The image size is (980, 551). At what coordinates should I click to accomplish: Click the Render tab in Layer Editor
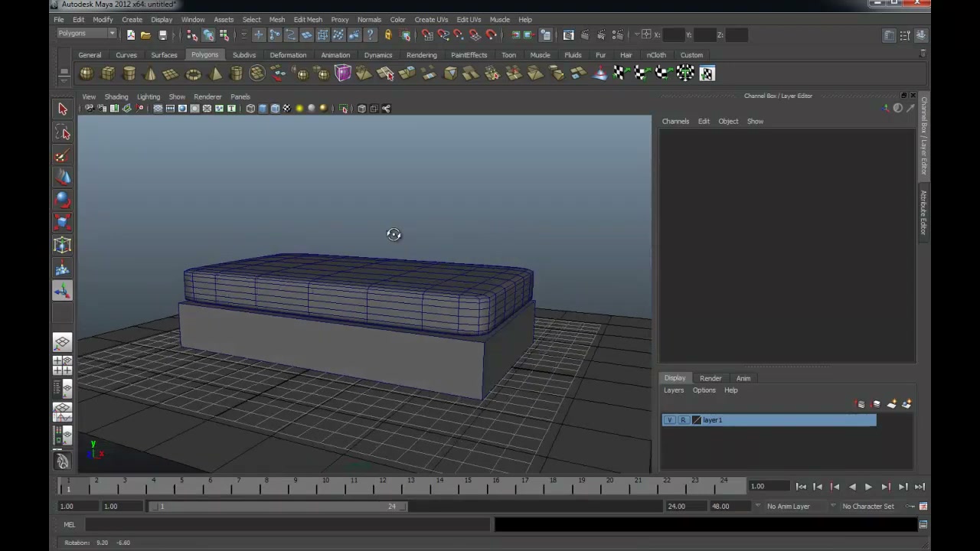[710, 378]
